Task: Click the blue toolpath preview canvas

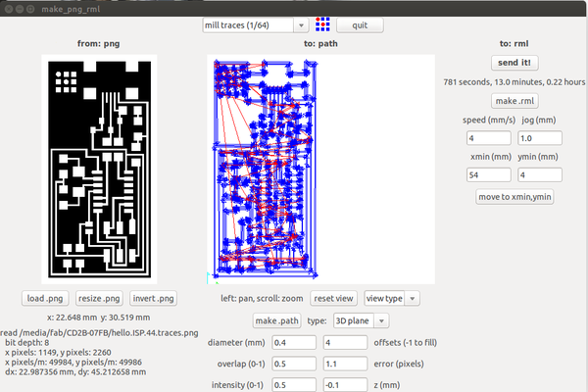Action: coord(321,170)
